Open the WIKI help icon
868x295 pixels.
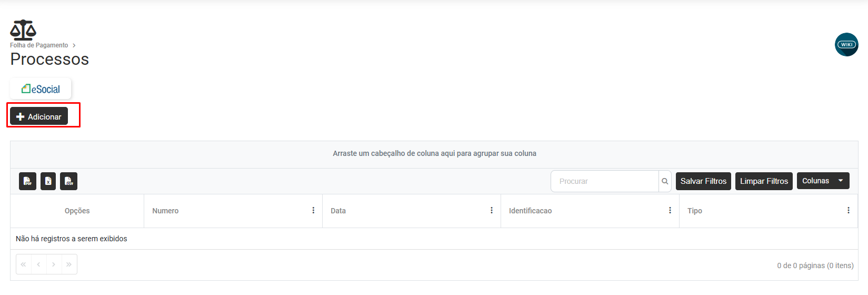[846, 44]
